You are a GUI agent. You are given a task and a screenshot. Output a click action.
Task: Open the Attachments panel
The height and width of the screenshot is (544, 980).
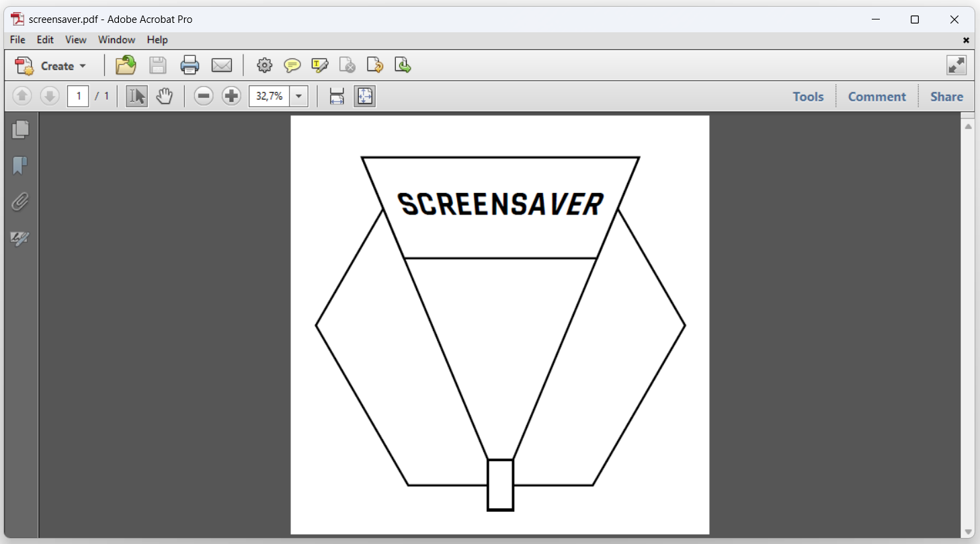coord(20,202)
